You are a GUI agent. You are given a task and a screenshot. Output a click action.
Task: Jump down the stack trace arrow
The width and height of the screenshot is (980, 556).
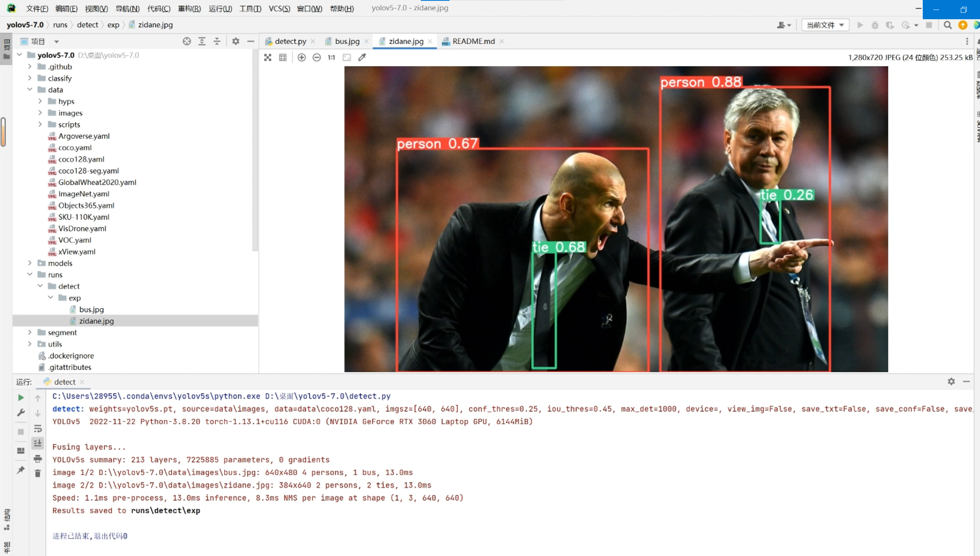(38, 413)
